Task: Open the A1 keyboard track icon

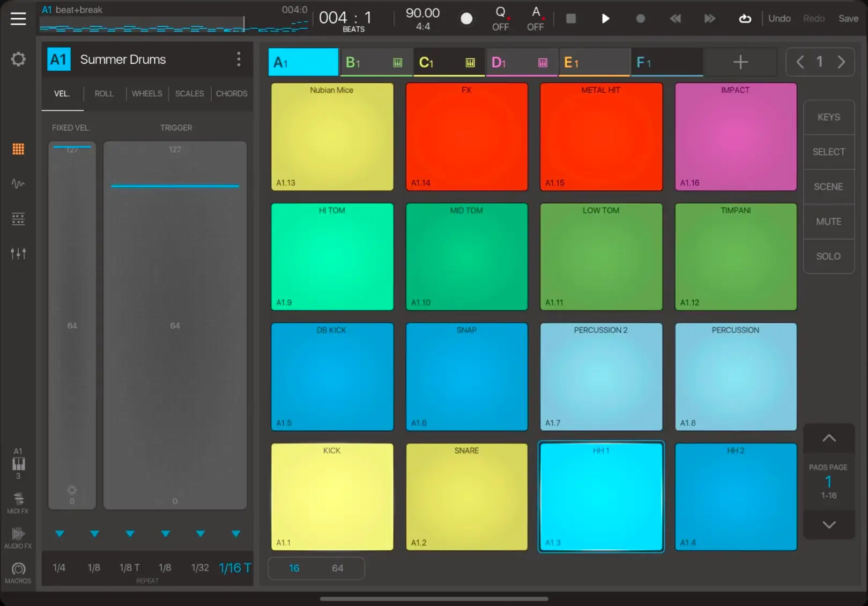Action: tap(18, 463)
